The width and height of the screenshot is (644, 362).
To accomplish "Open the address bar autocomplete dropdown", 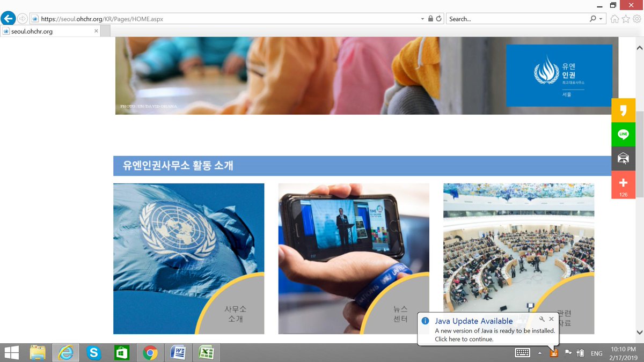I will (x=422, y=19).
